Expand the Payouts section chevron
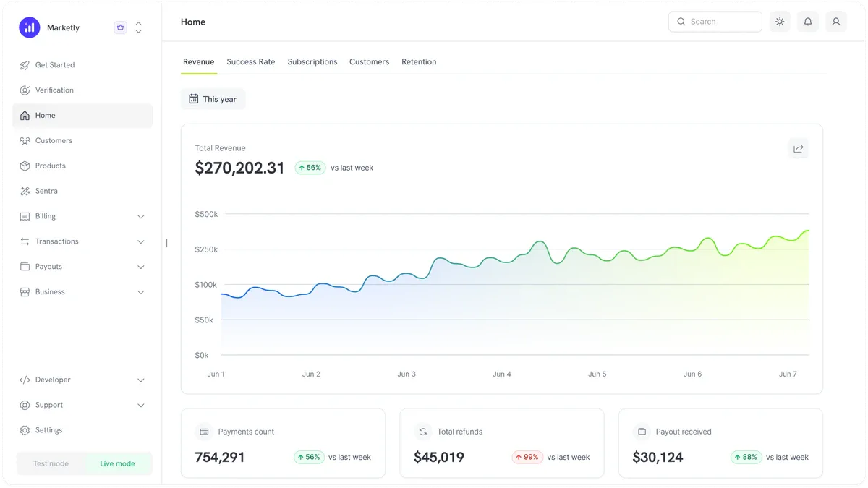868x488 pixels. (141, 267)
